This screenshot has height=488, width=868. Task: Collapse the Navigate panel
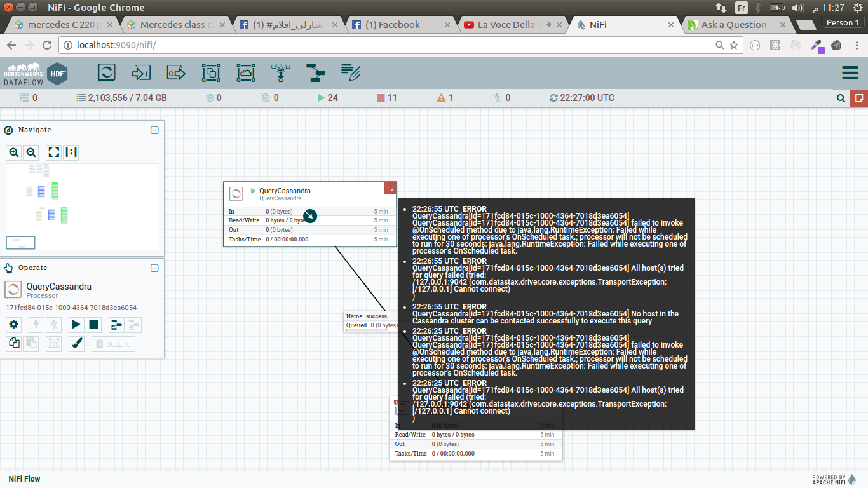pyautogui.click(x=154, y=130)
